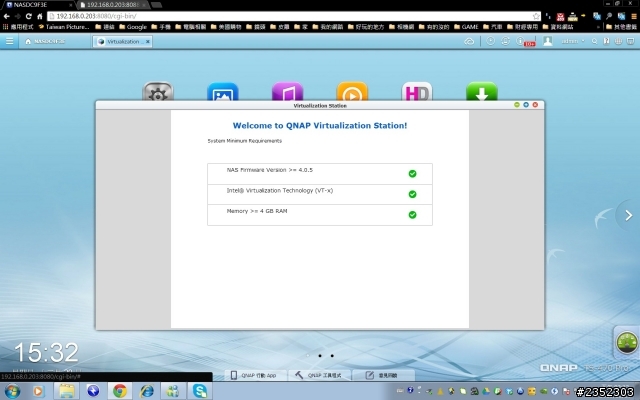Click the NAS Firmware Version requirement row
Screen dimensions: 640x400
320,174
